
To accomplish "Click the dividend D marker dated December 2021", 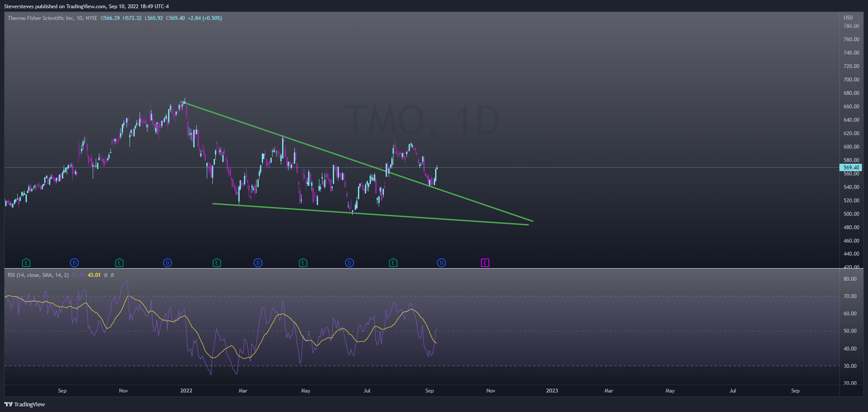I will click(x=167, y=263).
